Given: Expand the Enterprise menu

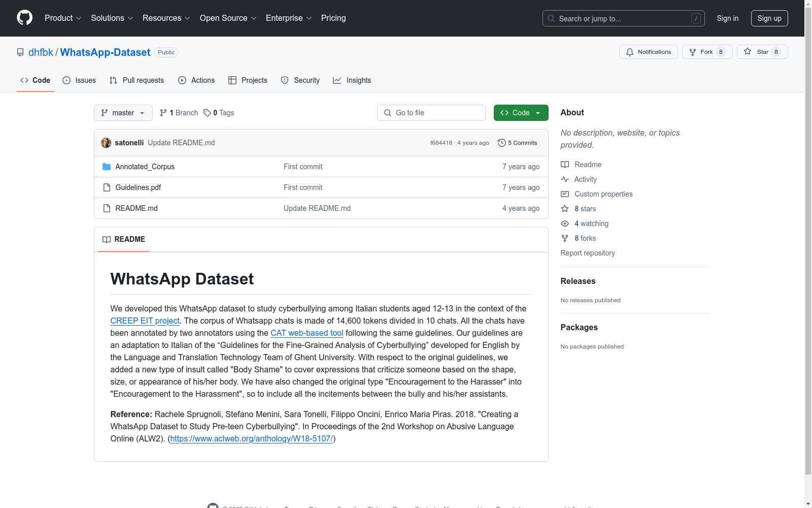Looking at the screenshot, I should [288, 18].
